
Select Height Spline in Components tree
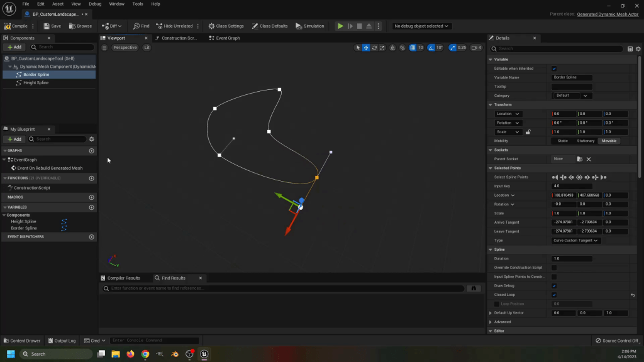click(36, 82)
